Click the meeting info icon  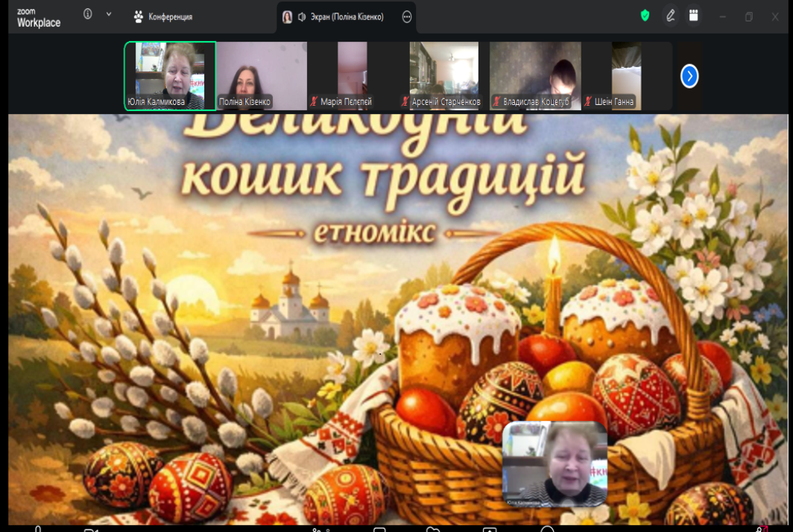tap(88, 14)
